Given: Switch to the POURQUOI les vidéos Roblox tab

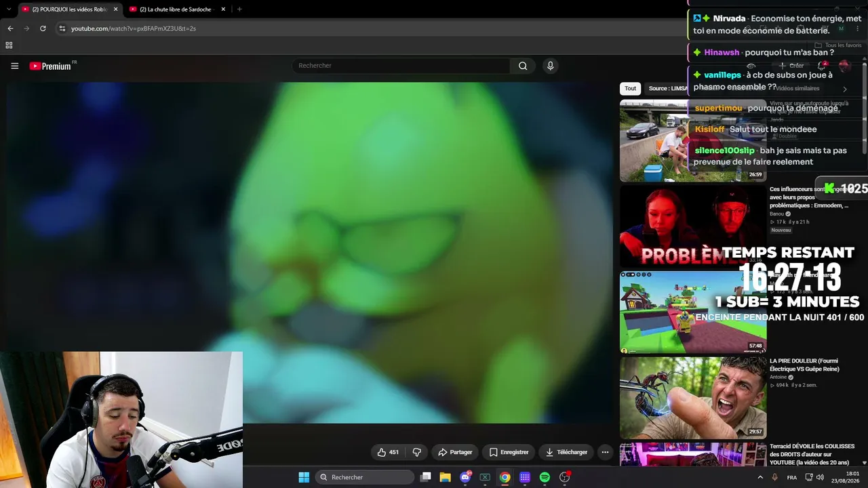Looking at the screenshot, I should pos(69,9).
